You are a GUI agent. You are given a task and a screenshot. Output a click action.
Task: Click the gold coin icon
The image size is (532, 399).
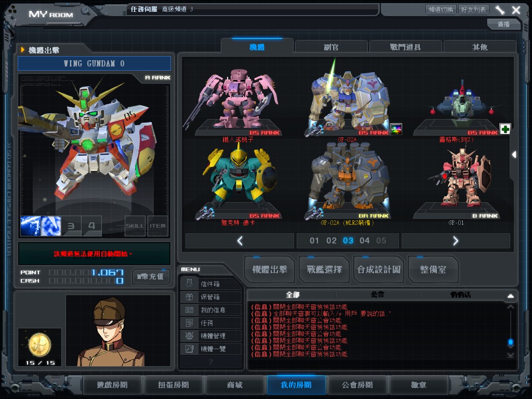(x=39, y=345)
